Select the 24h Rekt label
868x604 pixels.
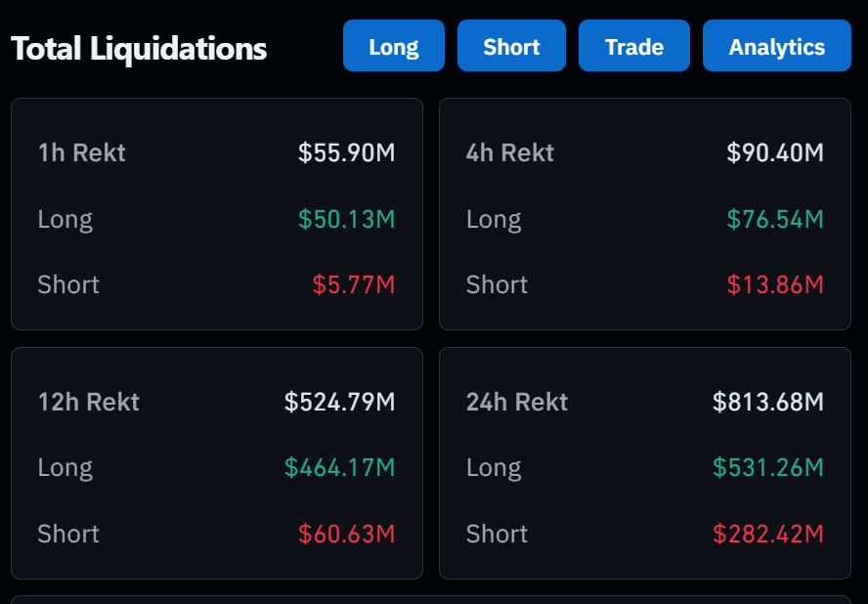pos(516,402)
